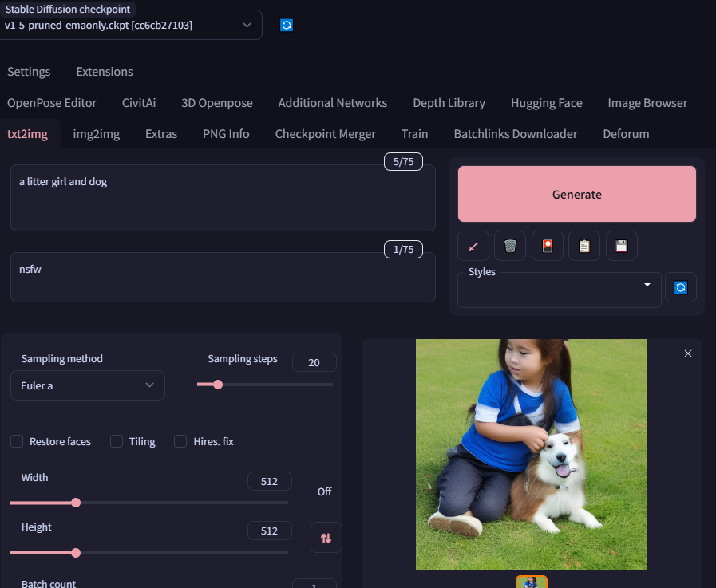Viewport: 716px width, 588px height.
Task: Open the Extensions tab
Action: [x=105, y=72]
